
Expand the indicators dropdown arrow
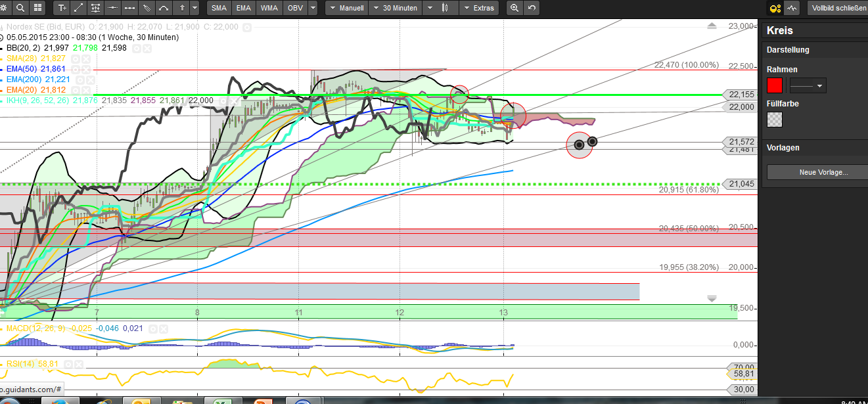(x=313, y=8)
